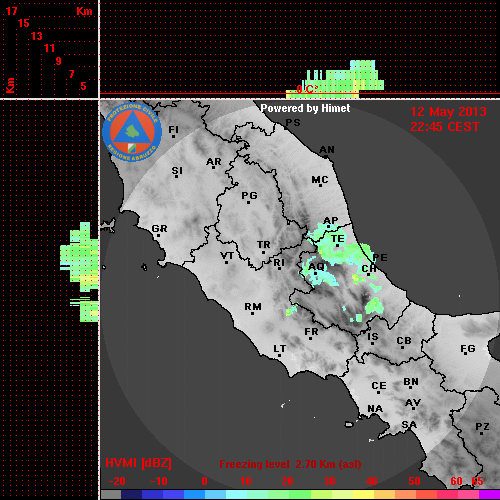The image size is (500, 500).
Task: Click the -20 value on the dBZ scale
Action: 117,481
